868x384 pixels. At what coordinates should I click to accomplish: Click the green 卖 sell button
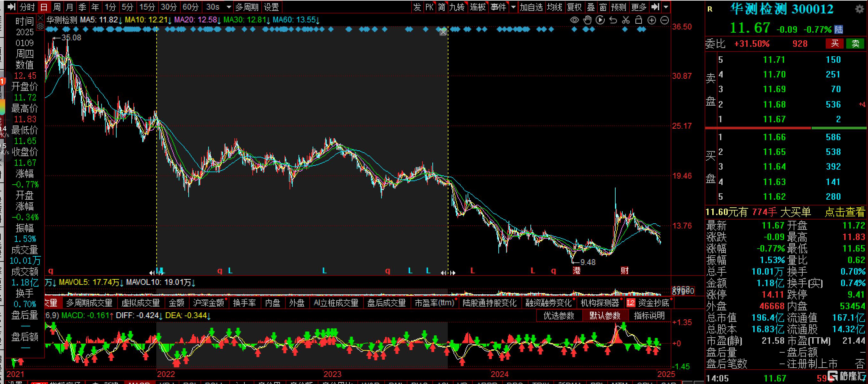pyautogui.click(x=855, y=44)
